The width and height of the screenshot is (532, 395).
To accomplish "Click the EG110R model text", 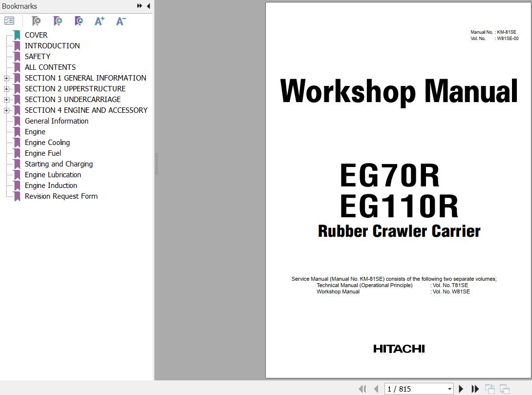I will click(399, 206).
